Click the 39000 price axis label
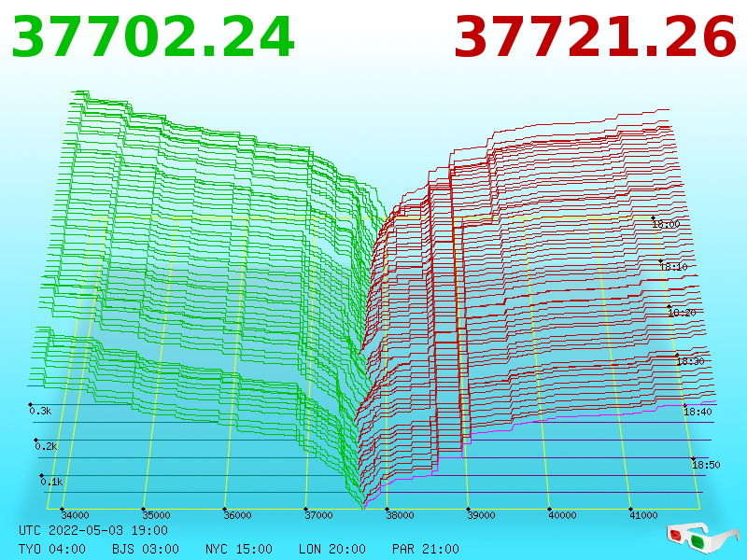The height and width of the screenshot is (560, 747). (x=481, y=515)
